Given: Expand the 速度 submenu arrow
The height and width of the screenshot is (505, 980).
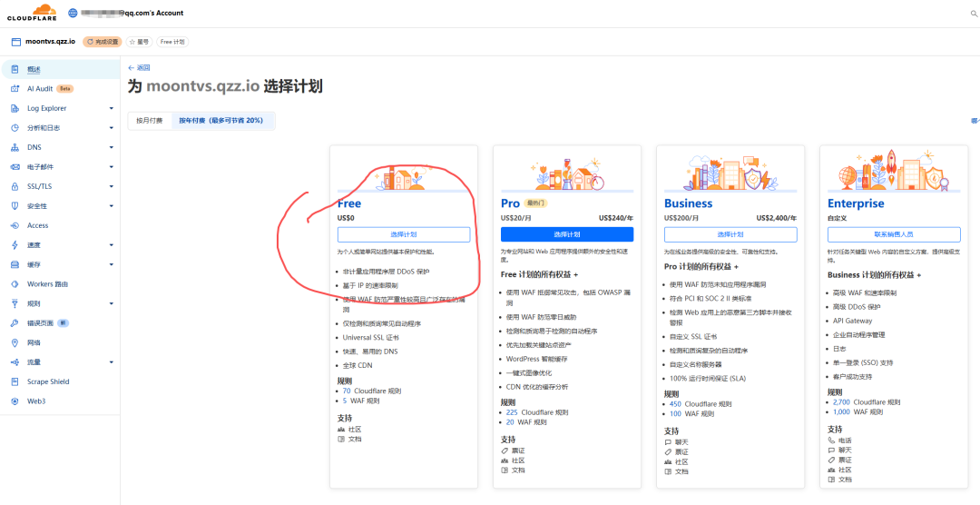Looking at the screenshot, I should 112,244.
